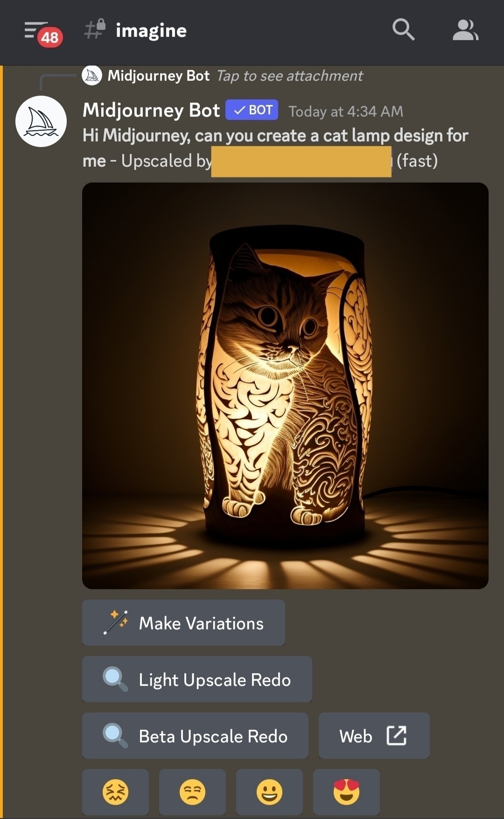Image resolution: width=504 pixels, height=819 pixels.
Task: Tap the search magnifier icon
Action: click(x=404, y=30)
